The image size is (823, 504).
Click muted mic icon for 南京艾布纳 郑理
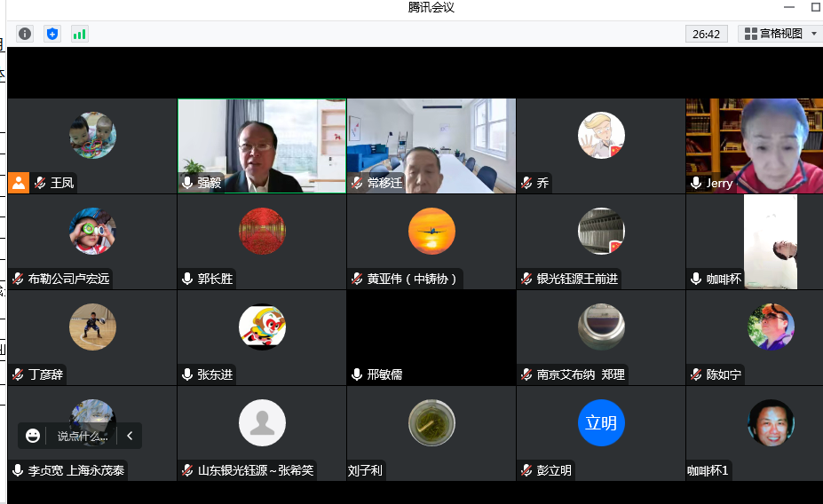[526, 374]
